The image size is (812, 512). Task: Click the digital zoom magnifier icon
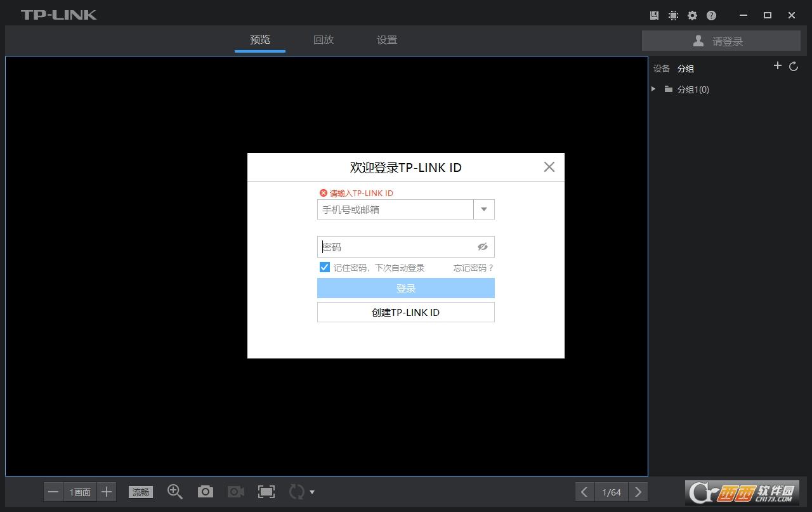(x=175, y=491)
